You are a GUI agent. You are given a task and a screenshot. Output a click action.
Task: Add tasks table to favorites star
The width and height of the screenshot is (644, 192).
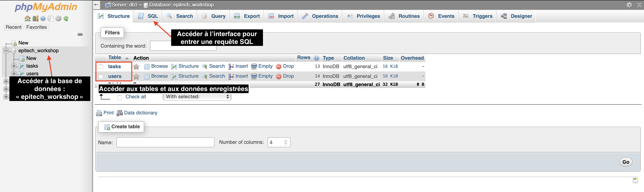pyautogui.click(x=136, y=67)
